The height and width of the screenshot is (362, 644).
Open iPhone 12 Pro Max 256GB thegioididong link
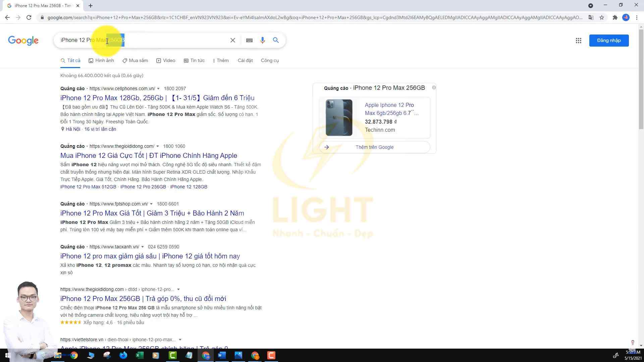pyautogui.click(x=143, y=298)
